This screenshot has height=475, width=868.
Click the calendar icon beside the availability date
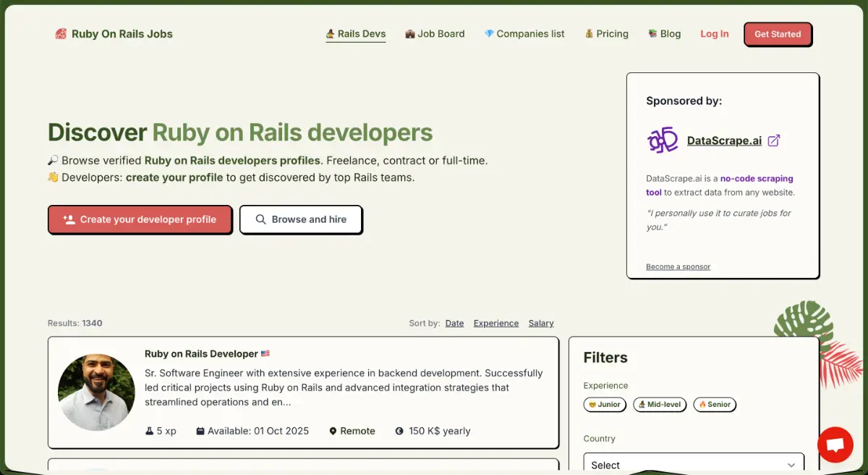tap(200, 431)
